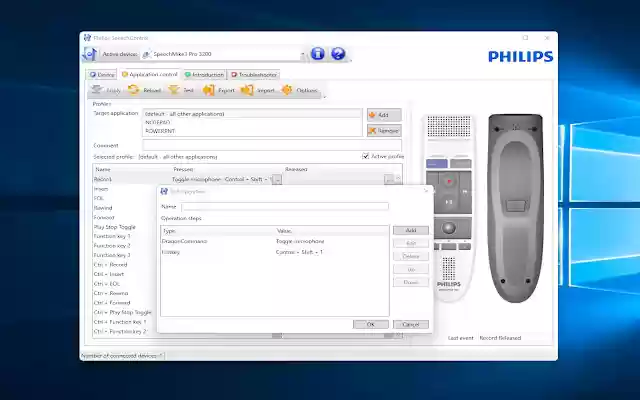The image size is (640, 400).
Task: Click the trackball on the SpeechMike image
Action: tap(449, 228)
